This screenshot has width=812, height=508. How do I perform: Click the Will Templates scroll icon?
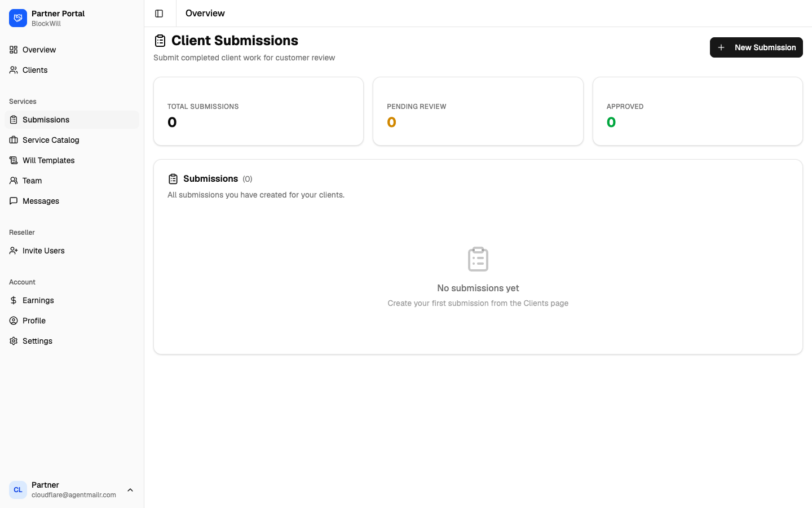click(x=14, y=160)
